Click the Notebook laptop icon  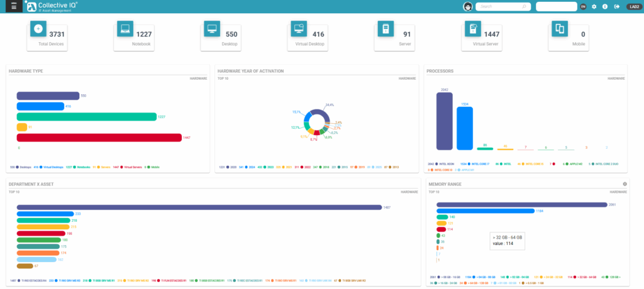[x=125, y=29]
